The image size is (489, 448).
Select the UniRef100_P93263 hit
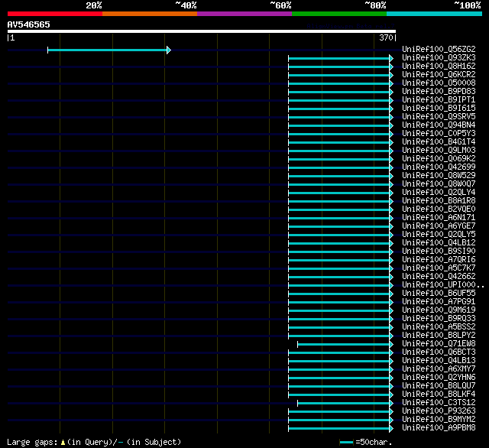[439, 411]
